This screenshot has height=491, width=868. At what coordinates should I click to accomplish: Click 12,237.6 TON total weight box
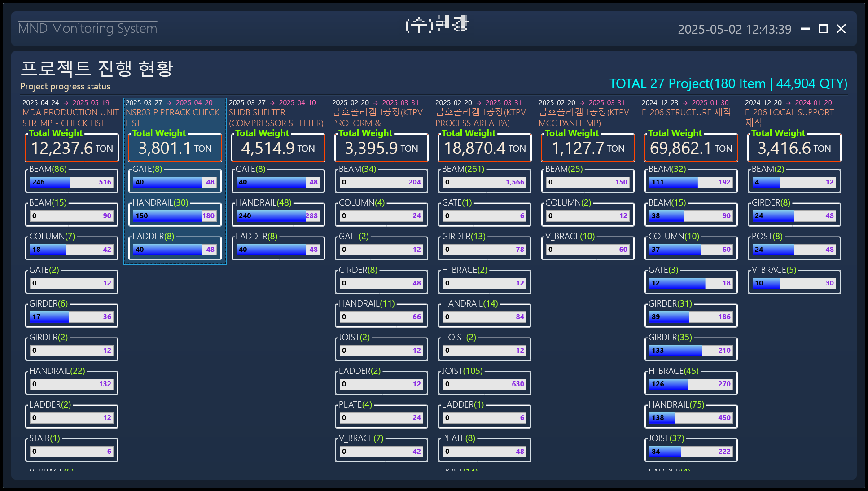72,148
